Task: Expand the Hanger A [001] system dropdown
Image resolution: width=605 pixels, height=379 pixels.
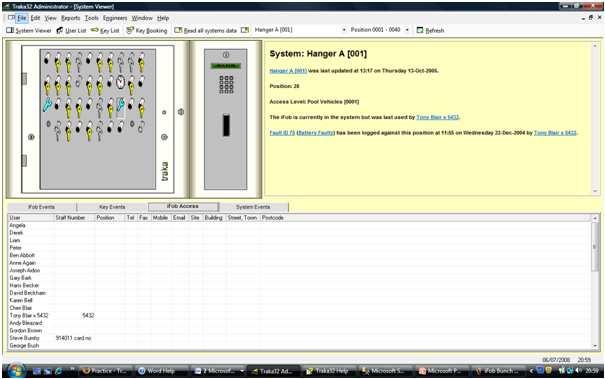Action: [344, 30]
